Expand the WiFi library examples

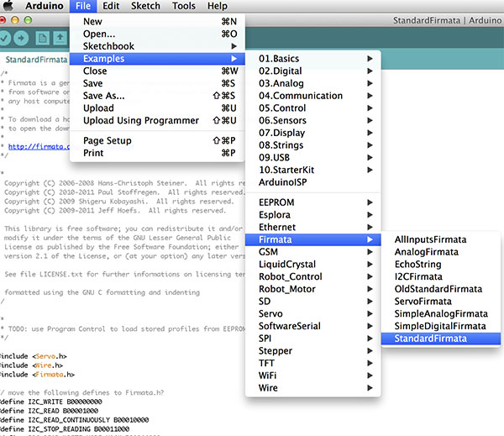(269, 376)
